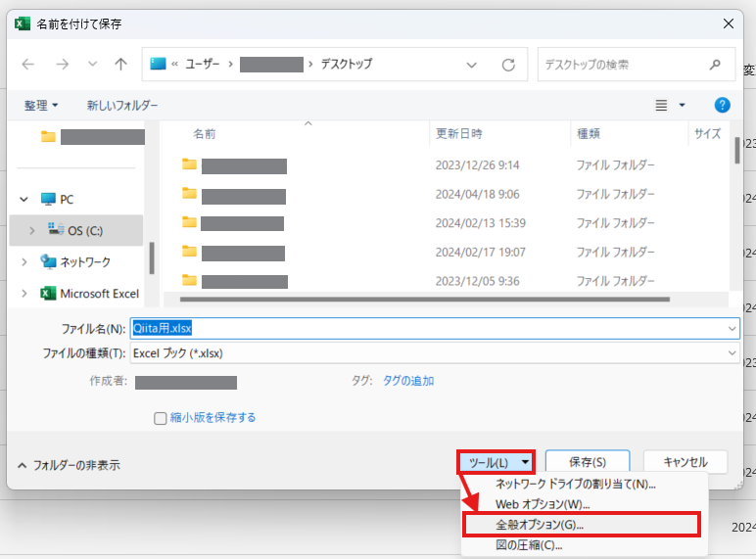The image size is (756, 559).
Task: Enable 縮小版を保存する checkbox
Action: click(160, 418)
